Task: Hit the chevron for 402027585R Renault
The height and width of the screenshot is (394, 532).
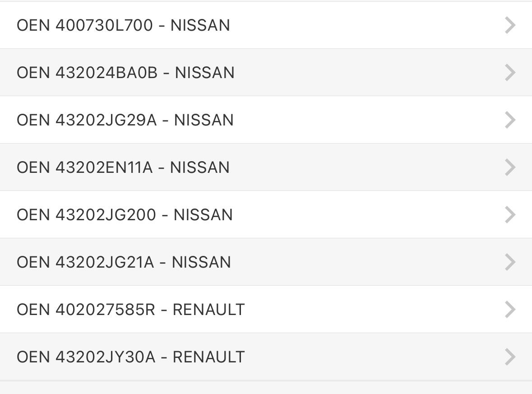Action: point(510,310)
